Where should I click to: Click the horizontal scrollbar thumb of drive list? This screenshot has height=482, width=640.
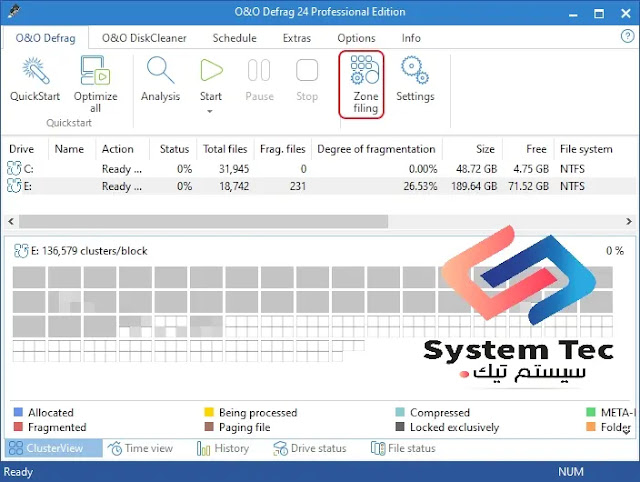(x=203, y=221)
